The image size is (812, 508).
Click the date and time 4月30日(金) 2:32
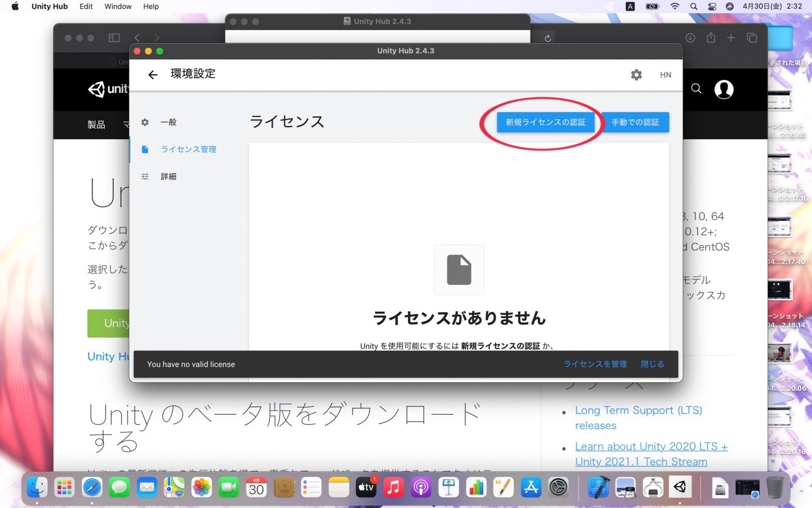click(x=772, y=7)
